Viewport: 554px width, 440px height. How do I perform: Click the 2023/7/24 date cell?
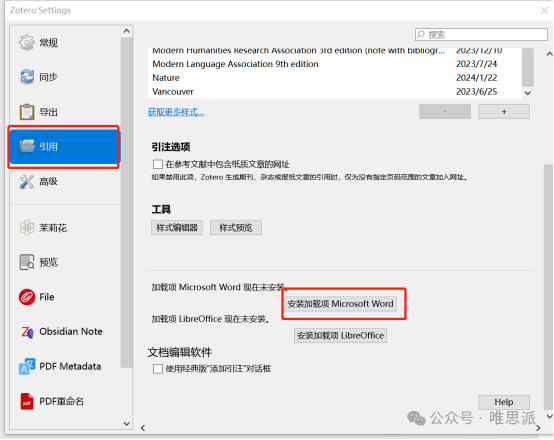coord(477,64)
